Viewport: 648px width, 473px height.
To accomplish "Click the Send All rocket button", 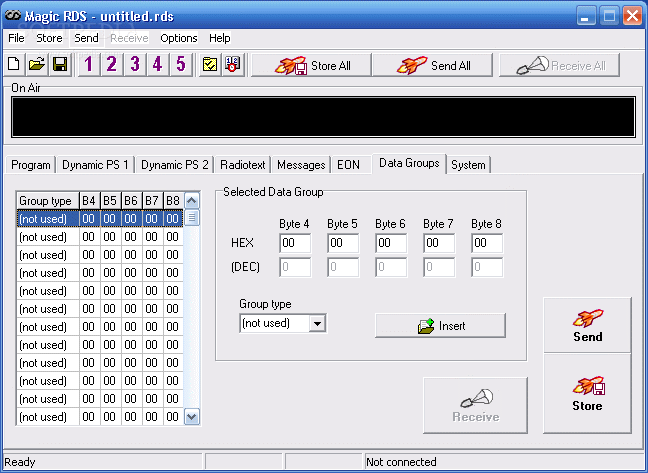I will coord(433,65).
